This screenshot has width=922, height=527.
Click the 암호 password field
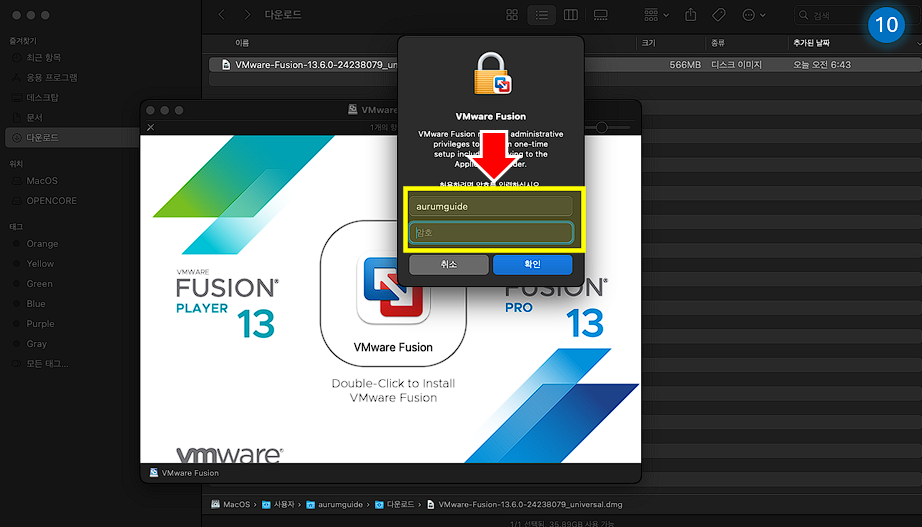coord(491,232)
